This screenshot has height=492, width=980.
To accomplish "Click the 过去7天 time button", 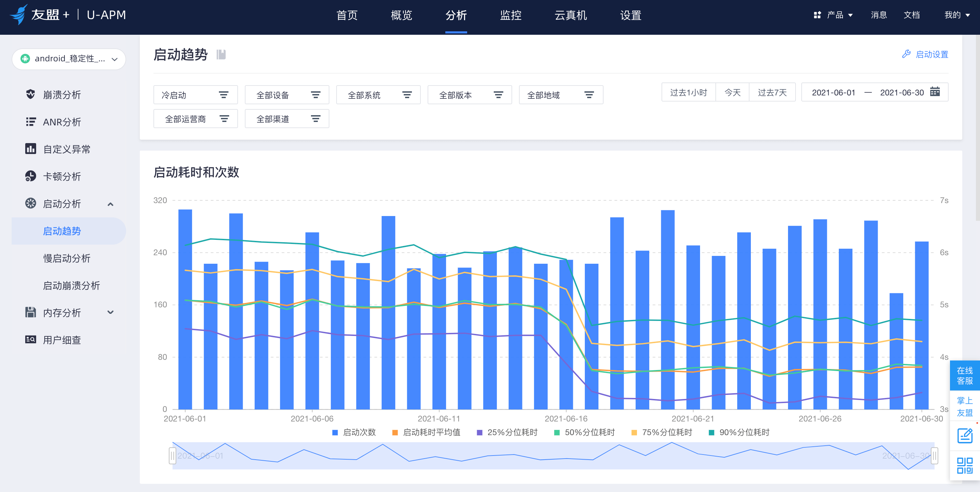I will point(772,92).
